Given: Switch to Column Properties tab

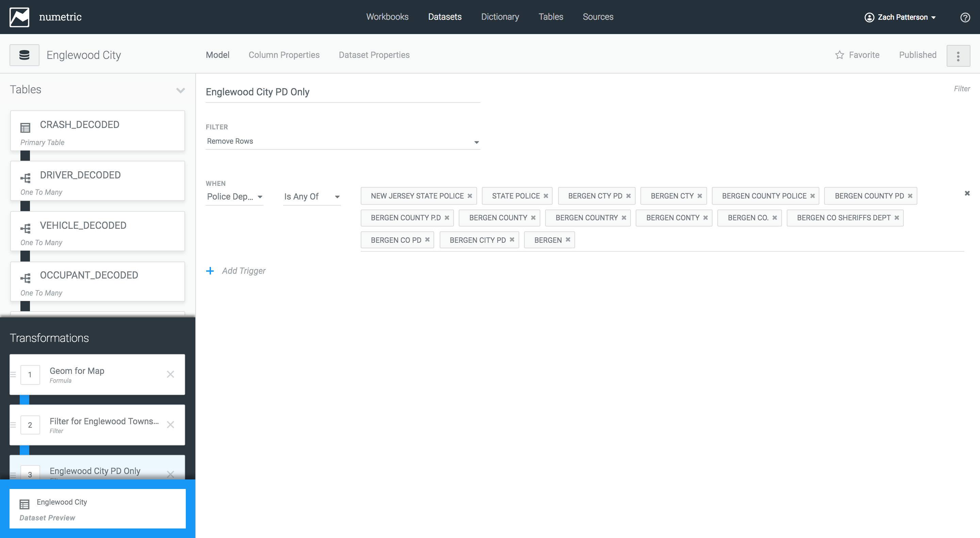Looking at the screenshot, I should 284,55.
